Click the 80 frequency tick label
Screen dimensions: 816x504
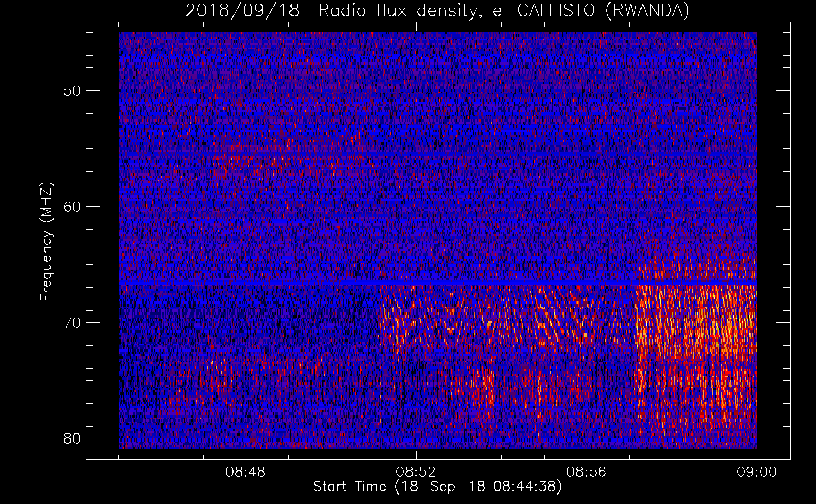click(x=73, y=438)
